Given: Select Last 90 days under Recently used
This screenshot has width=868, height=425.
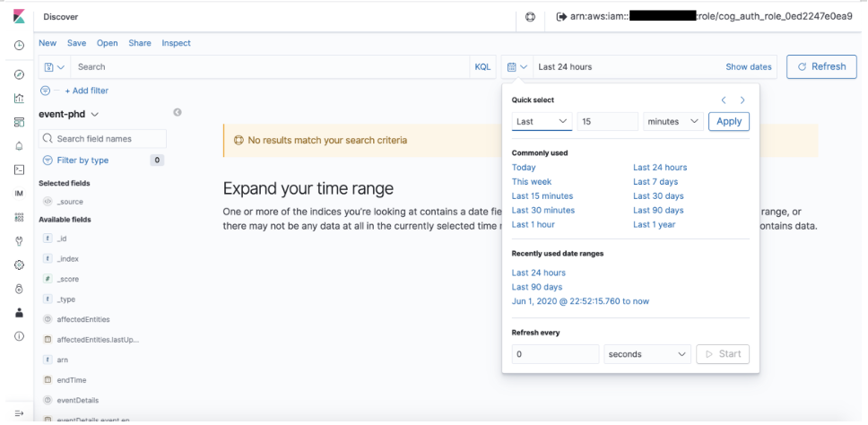Looking at the screenshot, I should click(537, 287).
